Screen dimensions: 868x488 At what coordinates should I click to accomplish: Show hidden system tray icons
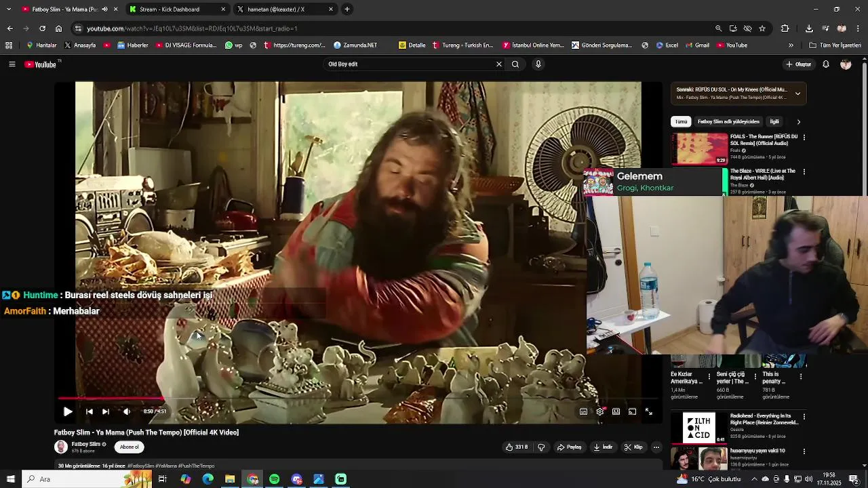754,479
